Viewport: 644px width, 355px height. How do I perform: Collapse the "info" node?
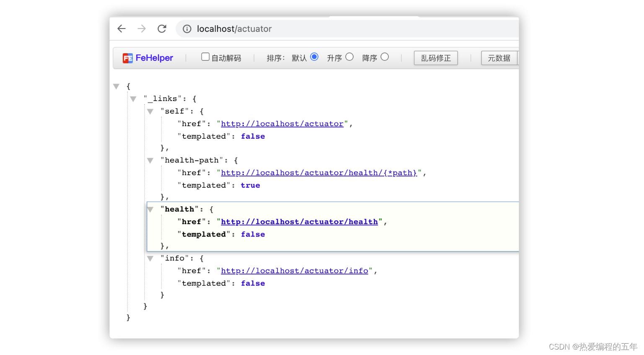(x=150, y=259)
